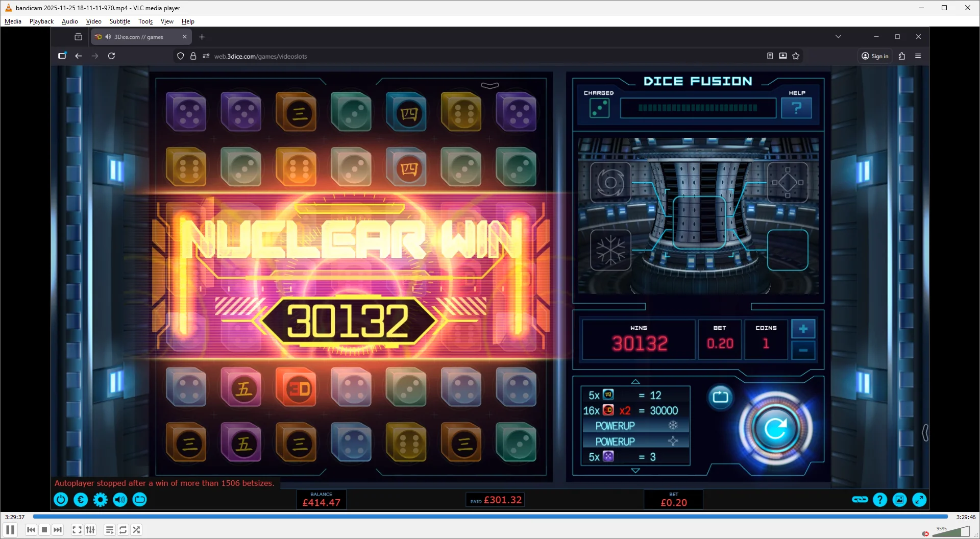This screenshot has height=539, width=980.
Task: Open the VLC Help menu
Action: [188, 21]
